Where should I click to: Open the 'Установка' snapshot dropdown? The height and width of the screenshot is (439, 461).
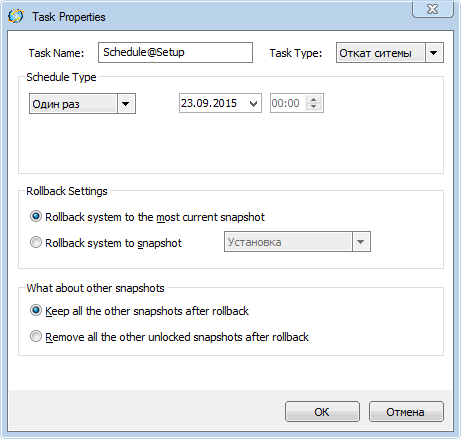(x=361, y=242)
